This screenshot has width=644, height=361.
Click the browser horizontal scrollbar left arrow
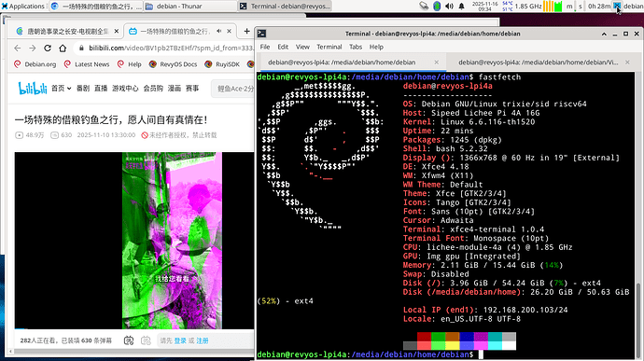(x=10, y=352)
